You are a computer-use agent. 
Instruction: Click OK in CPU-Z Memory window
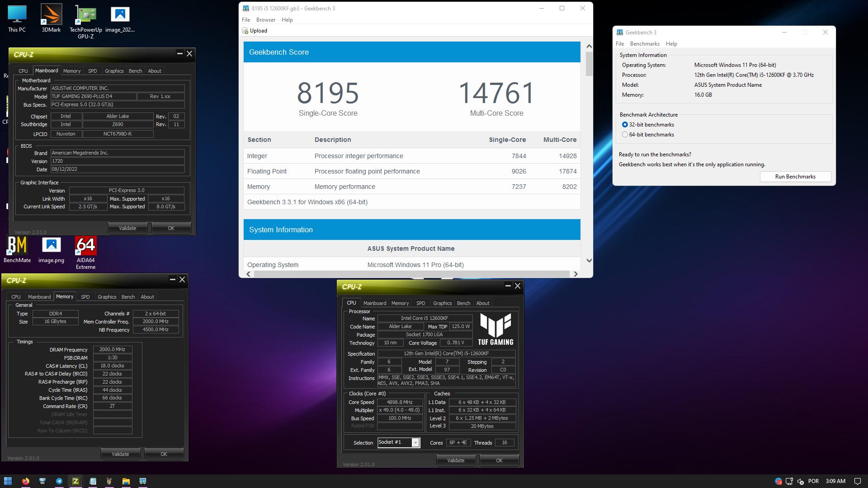pos(164,454)
